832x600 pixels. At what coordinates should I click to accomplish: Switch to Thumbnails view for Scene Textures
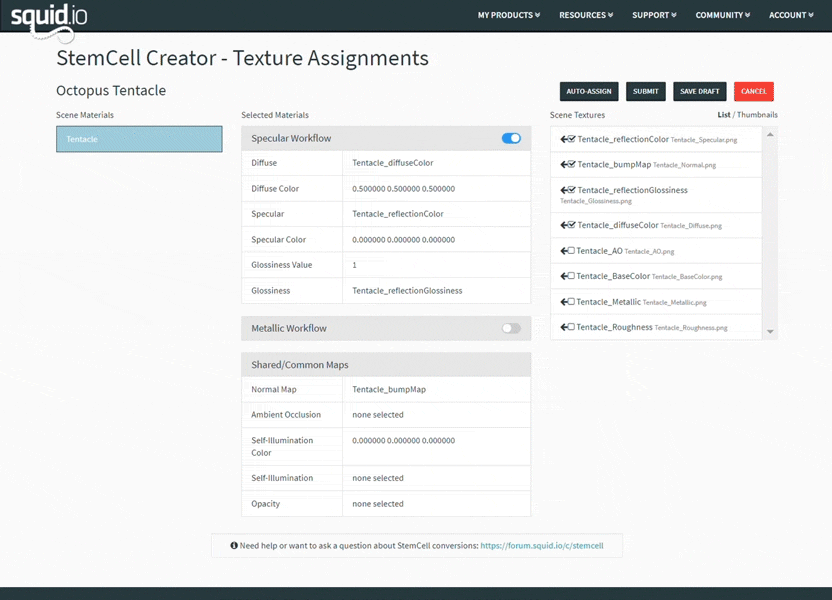(759, 114)
